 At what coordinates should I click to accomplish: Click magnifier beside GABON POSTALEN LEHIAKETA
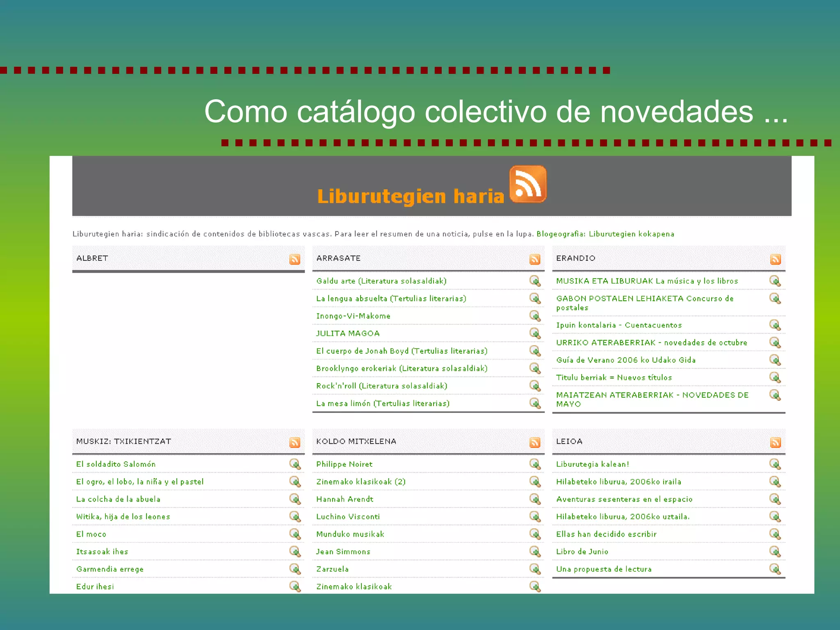click(775, 298)
